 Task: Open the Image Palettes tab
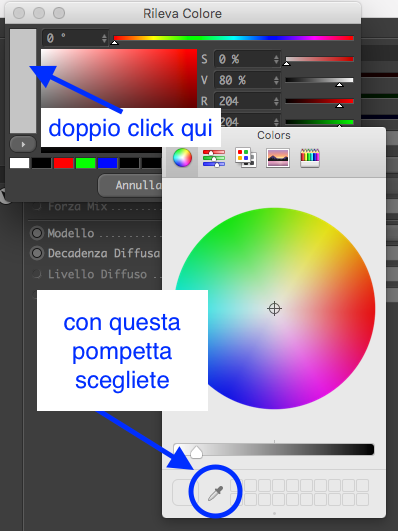tap(278, 158)
